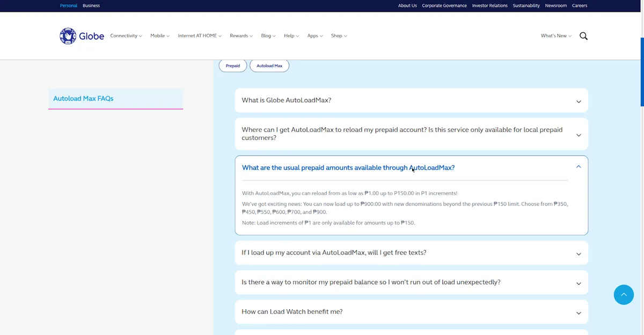Click the 'Note: Load increments of ₱1' line
Screen dimensions: 644x335
[x=328, y=223]
